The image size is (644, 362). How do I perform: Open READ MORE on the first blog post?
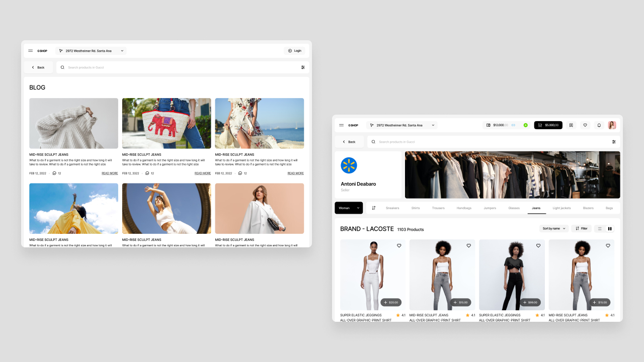click(x=110, y=173)
